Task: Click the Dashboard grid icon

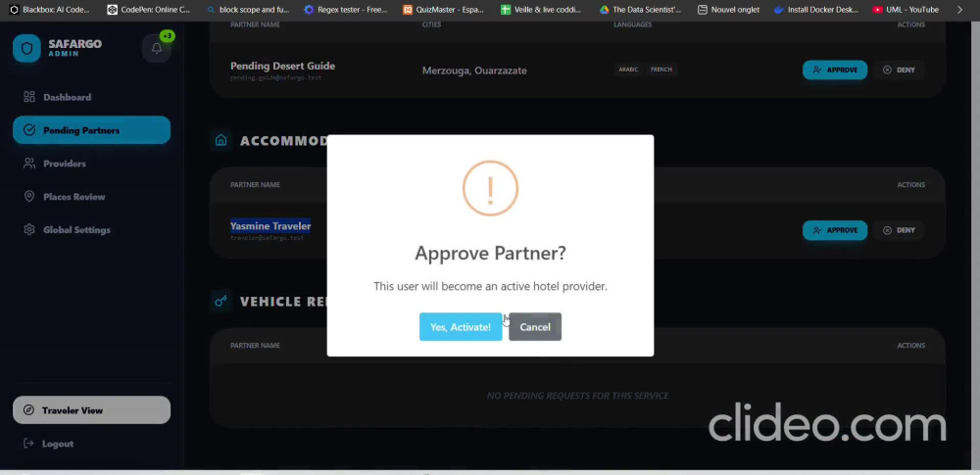Action: click(29, 97)
